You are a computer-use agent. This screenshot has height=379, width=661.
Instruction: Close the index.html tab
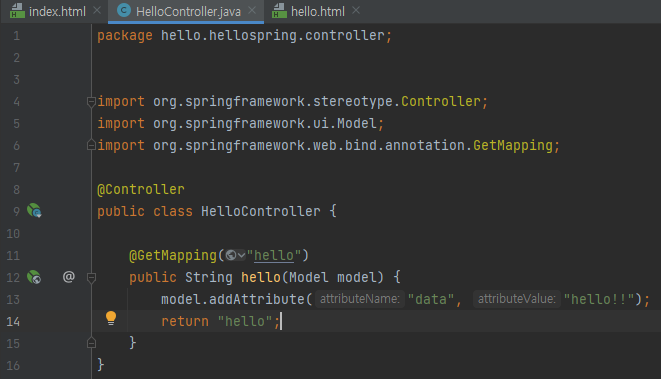pos(97,10)
